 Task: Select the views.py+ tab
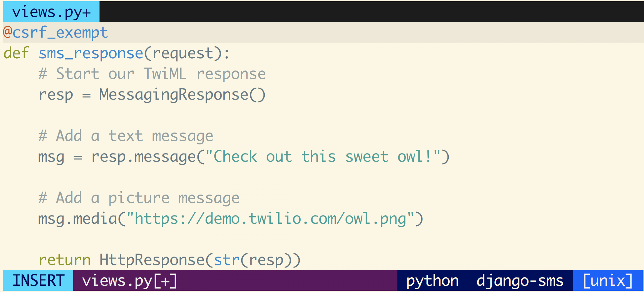point(51,12)
